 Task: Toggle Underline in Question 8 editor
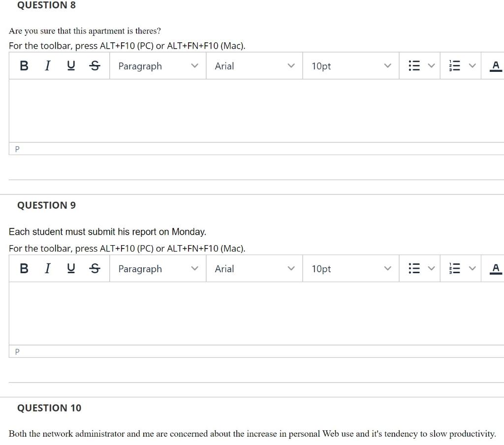point(71,65)
